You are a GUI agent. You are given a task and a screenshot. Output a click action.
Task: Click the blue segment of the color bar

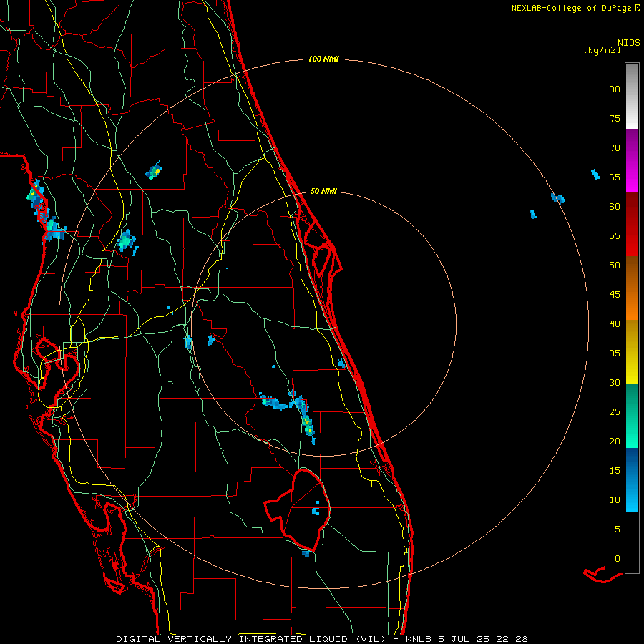(x=632, y=479)
